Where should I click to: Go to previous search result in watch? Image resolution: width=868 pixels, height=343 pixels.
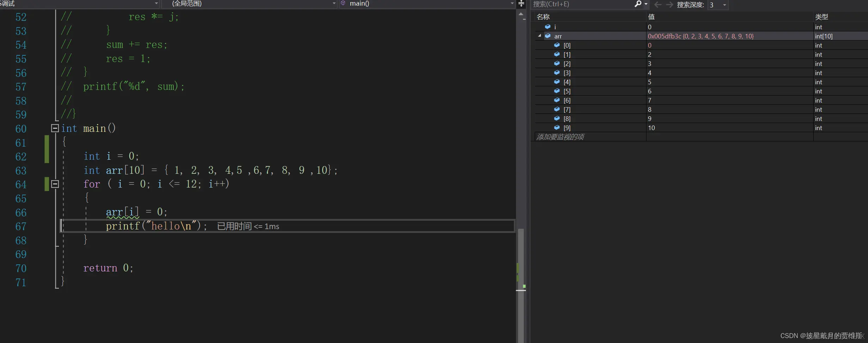click(x=658, y=4)
